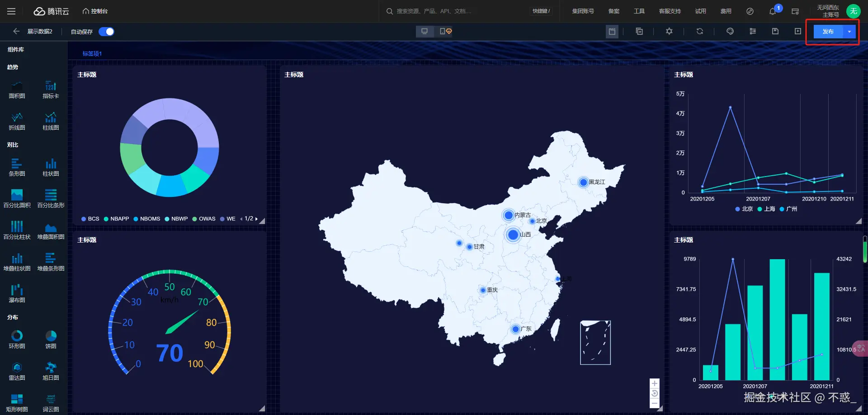Toggle NBWP series in donut legend

[176, 219]
